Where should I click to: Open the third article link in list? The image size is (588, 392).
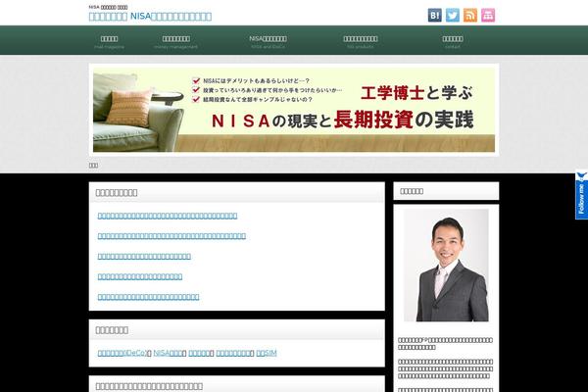pos(144,256)
